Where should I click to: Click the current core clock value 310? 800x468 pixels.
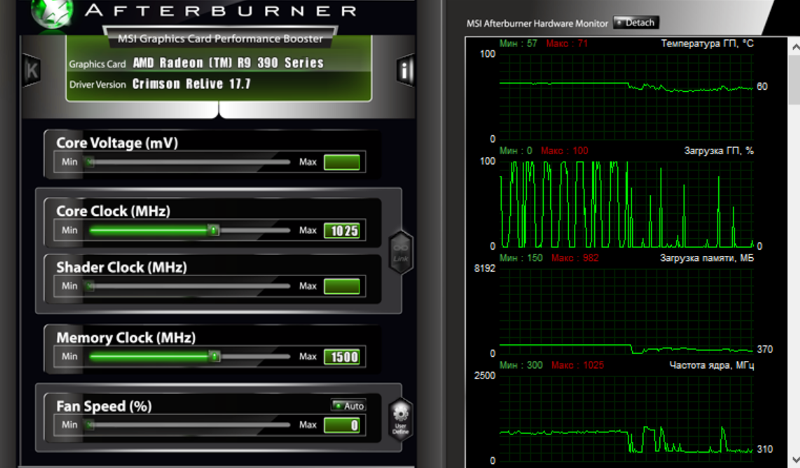(765, 449)
